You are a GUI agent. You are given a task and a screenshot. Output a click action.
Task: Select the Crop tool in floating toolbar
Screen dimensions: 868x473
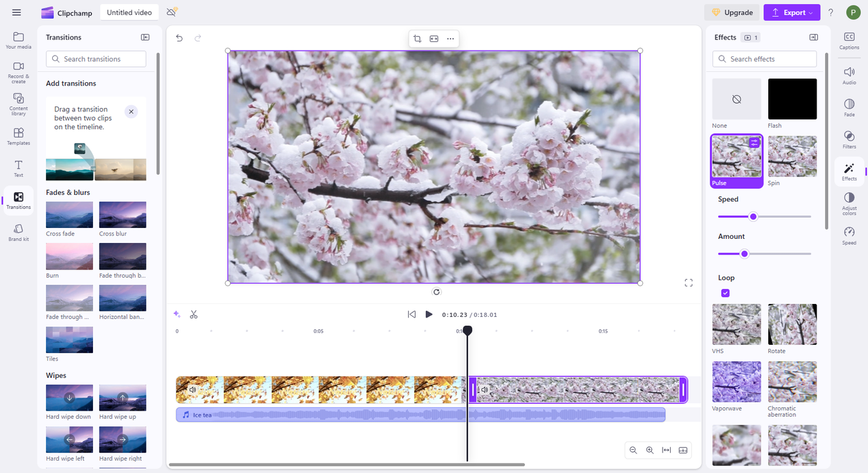click(417, 39)
